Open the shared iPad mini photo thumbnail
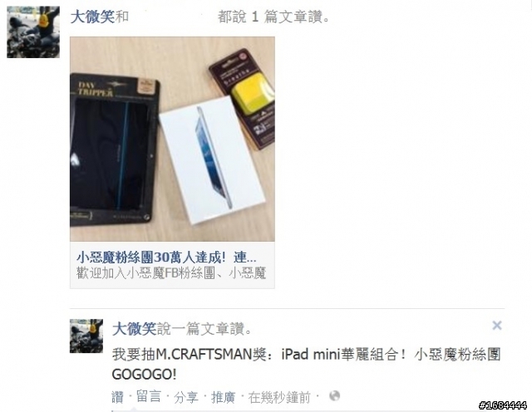The width and height of the screenshot is (532, 412). pos(172,139)
